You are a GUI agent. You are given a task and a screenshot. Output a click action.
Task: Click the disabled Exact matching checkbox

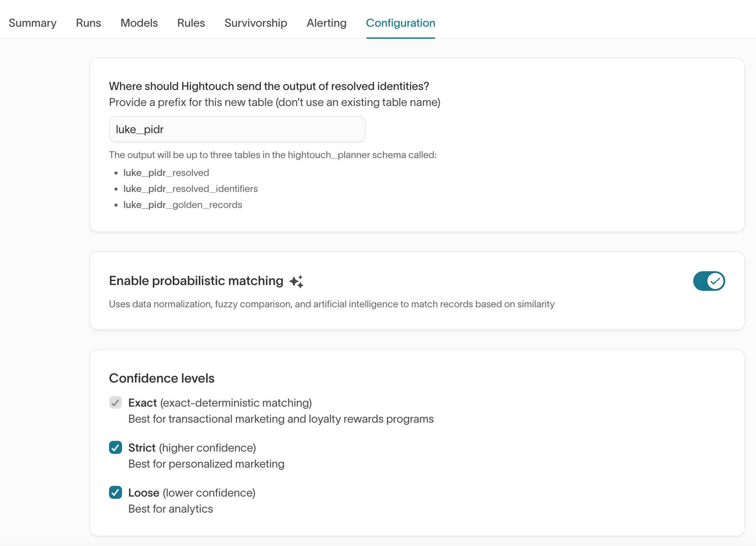click(x=115, y=403)
